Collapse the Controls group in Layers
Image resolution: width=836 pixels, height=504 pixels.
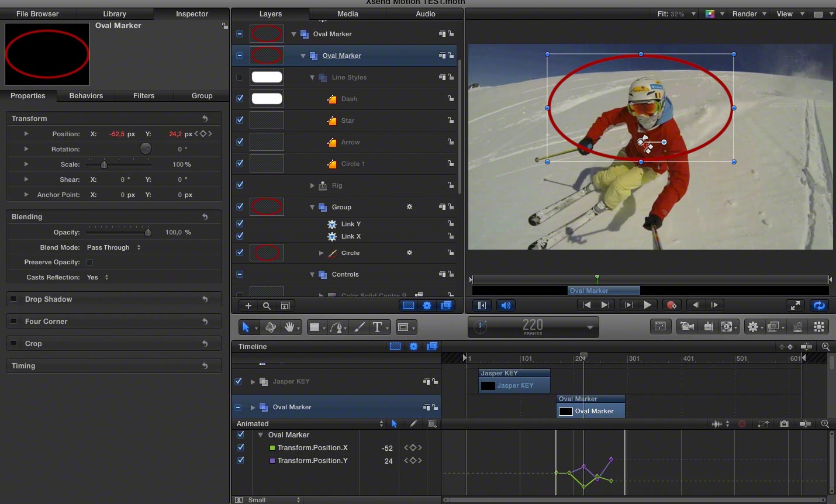(312, 274)
